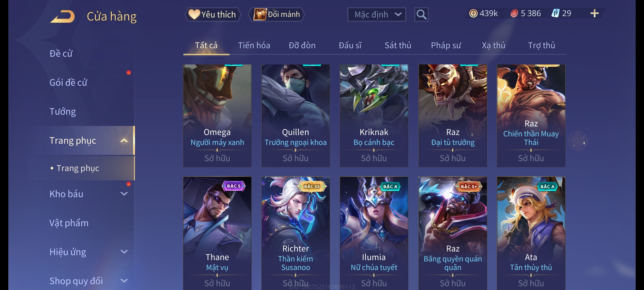Viewport: 644px width, 290px height.
Task: Open Gói đề cử sidebar item
Action: tap(68, 82)
